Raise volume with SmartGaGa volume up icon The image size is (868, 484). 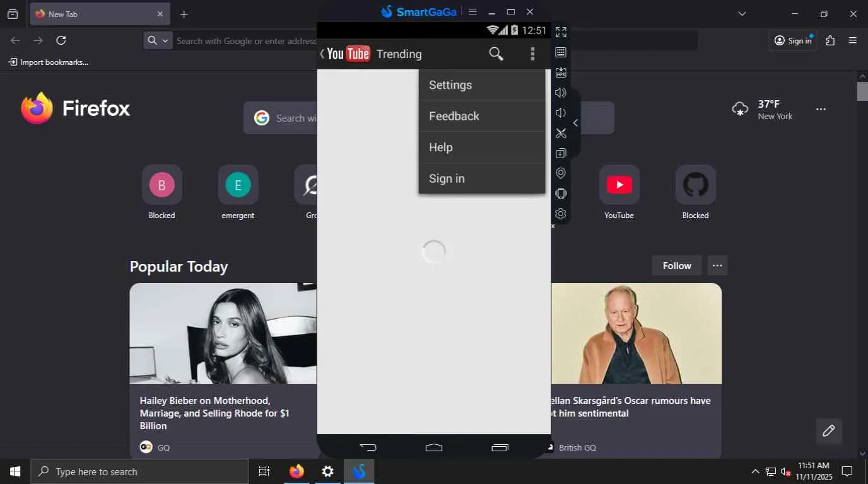[x=561, y=93]
